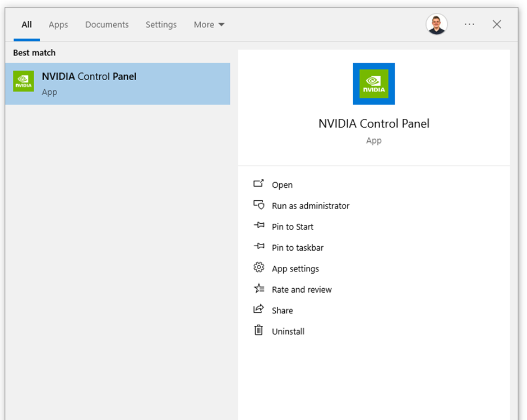
Task: Switch to the Apps tab
Action: [58, 24]
